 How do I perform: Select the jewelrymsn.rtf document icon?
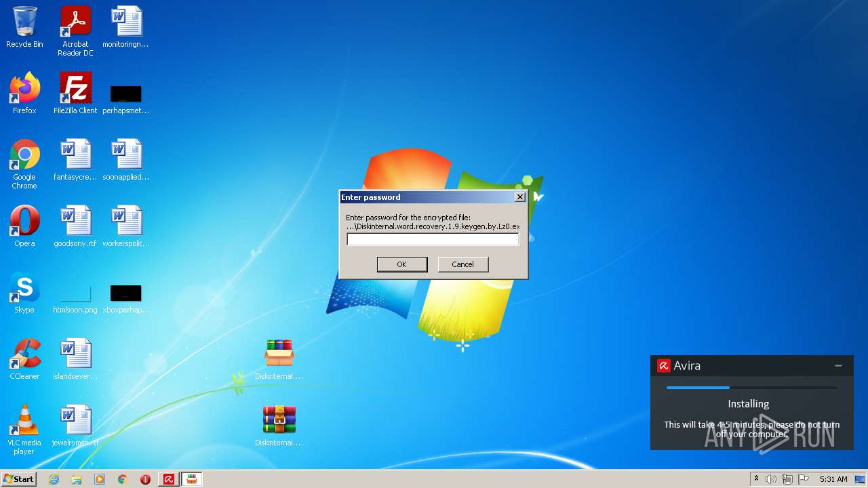pyautogui.click(x=75, y=426)
